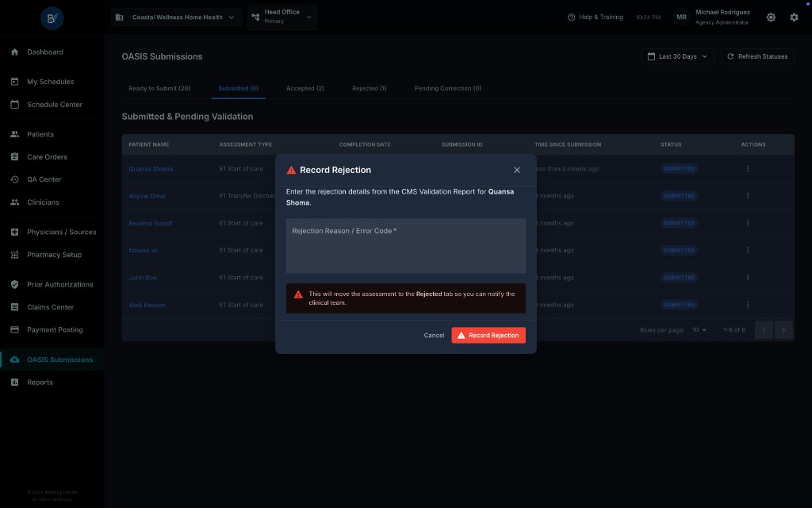812x508 pixels.
Task: Open the settings gear icon
Action: click(794, 17)
